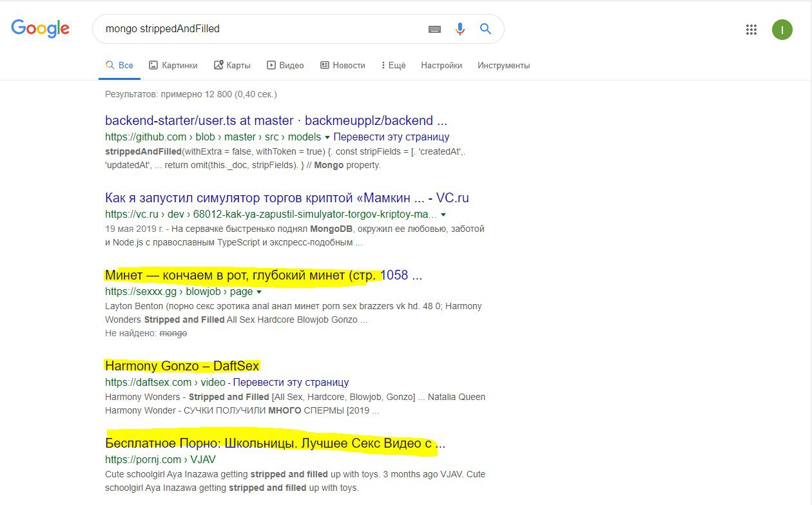Screen dimensions: 812x505
Task: Switch to the Карты tab
Action: pyautogui.click(x=232, y=65)
